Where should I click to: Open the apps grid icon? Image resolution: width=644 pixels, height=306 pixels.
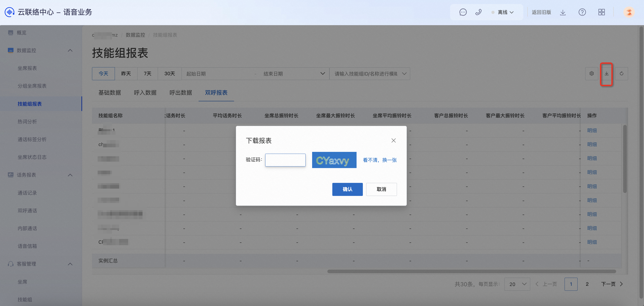coord(602,12)
